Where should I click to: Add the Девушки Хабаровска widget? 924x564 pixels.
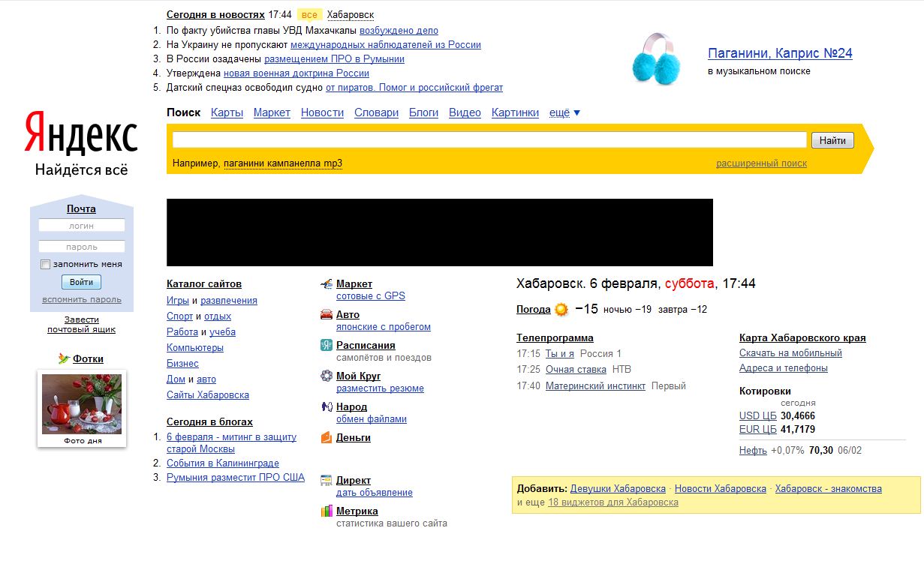pos(618,488)
